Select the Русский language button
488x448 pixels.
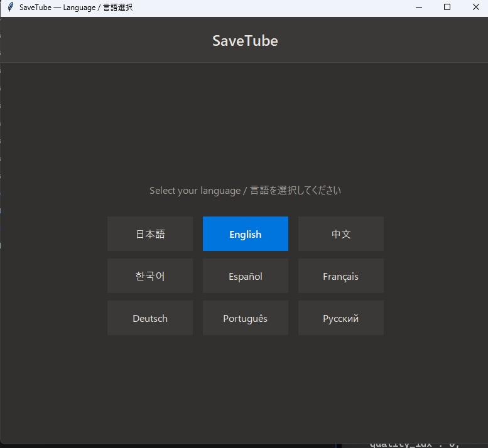pos(341,317)
